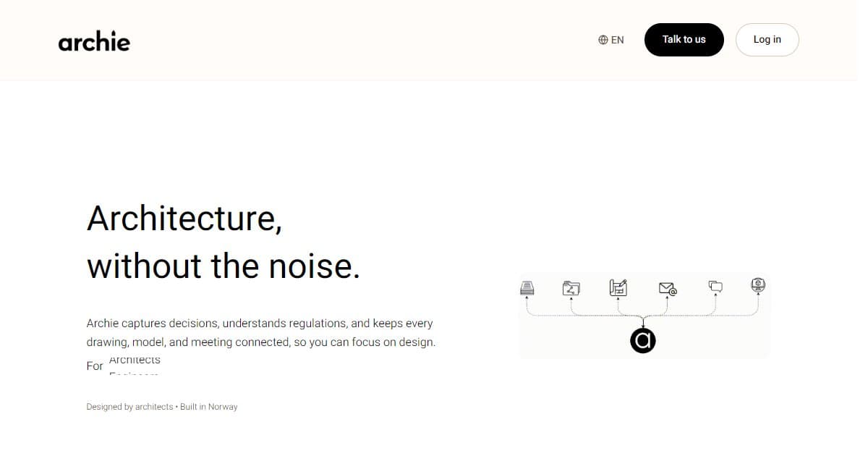This screenshot has height=456, width=868.
Task: Click the globe language icon
Action: 603,40
